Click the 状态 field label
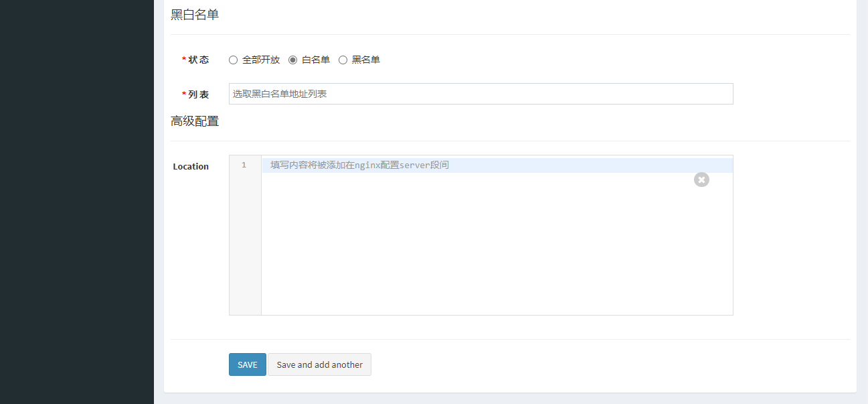This screenshot has height=404, width=868. (x=198, y=60)
